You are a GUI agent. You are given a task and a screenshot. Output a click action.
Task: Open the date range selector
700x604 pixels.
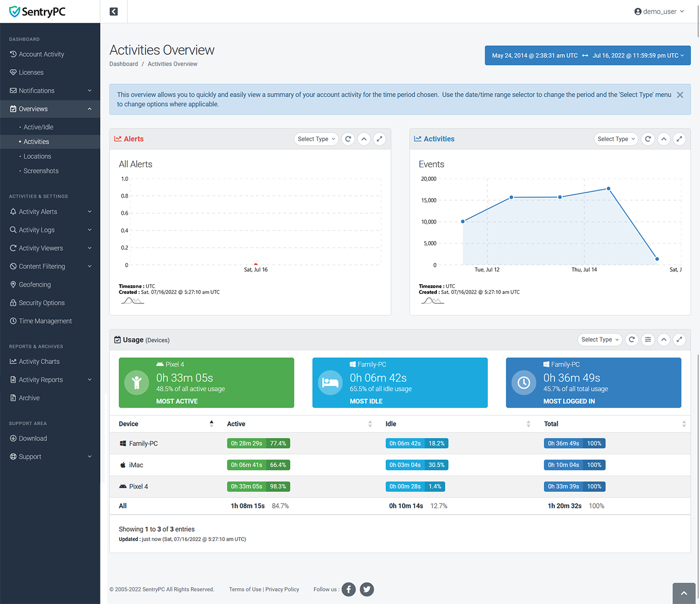(x=587, y=55)
